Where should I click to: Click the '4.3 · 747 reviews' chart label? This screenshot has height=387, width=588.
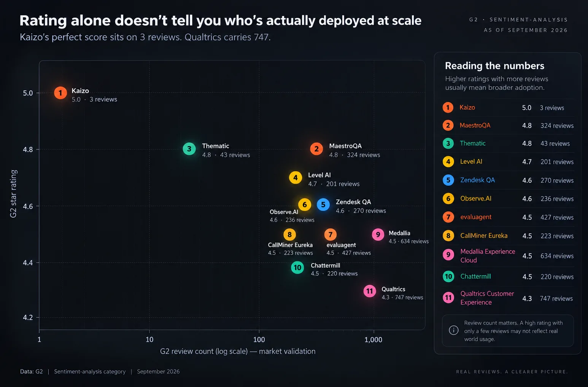coord(402,298)
